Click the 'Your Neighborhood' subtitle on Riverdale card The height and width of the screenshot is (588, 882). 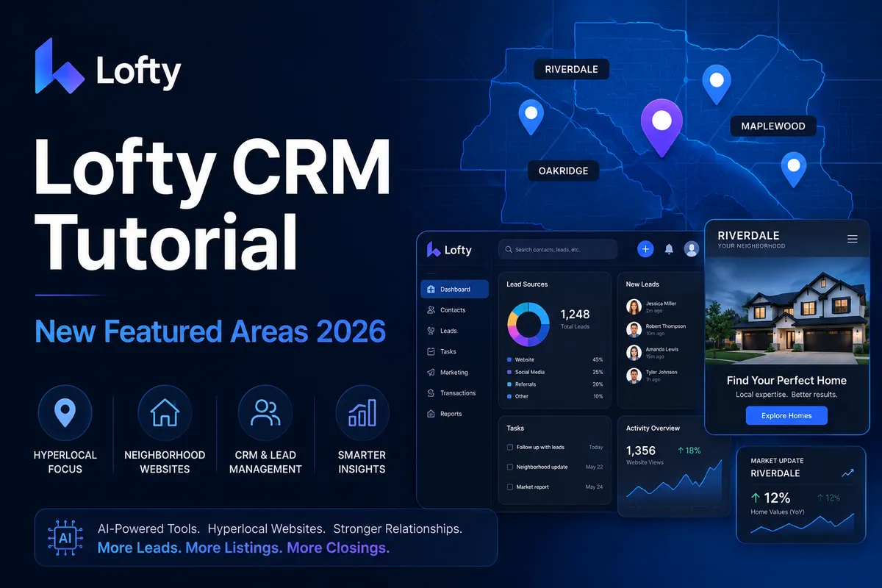751,246
